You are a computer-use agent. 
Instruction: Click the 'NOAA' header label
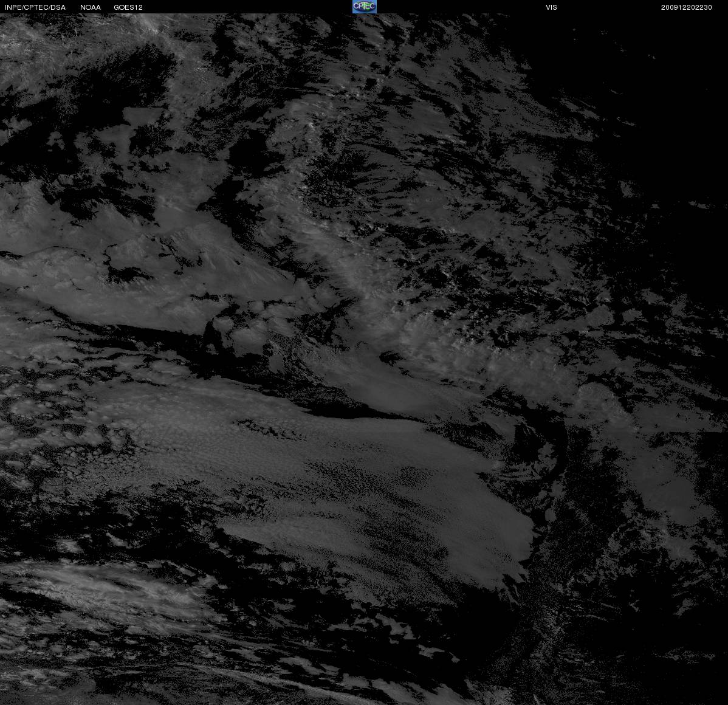click(x=91, y=7)
